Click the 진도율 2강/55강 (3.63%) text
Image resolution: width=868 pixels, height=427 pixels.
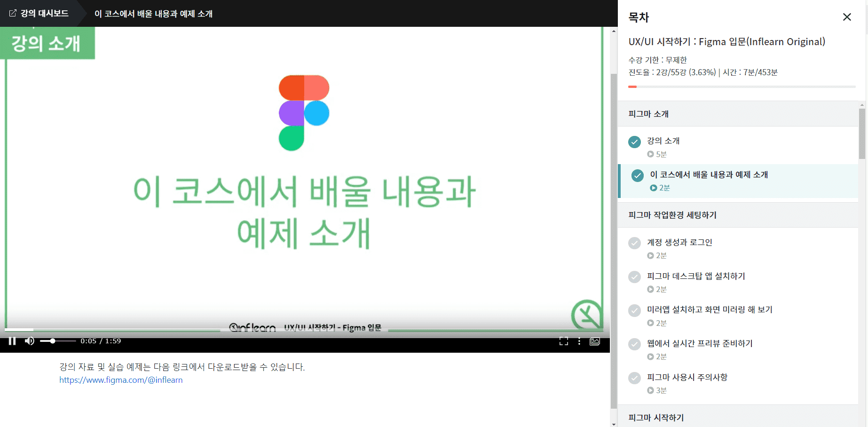(x=672, y=72)
